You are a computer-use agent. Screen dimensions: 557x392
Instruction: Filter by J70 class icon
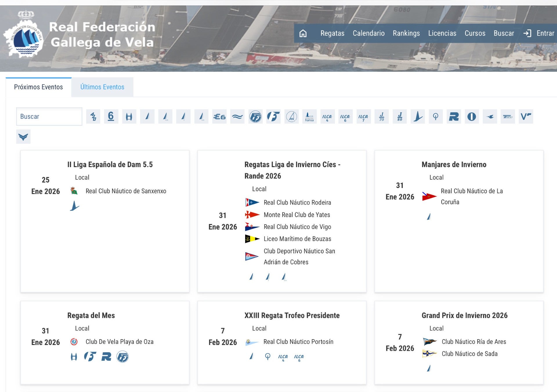[381, 117]
